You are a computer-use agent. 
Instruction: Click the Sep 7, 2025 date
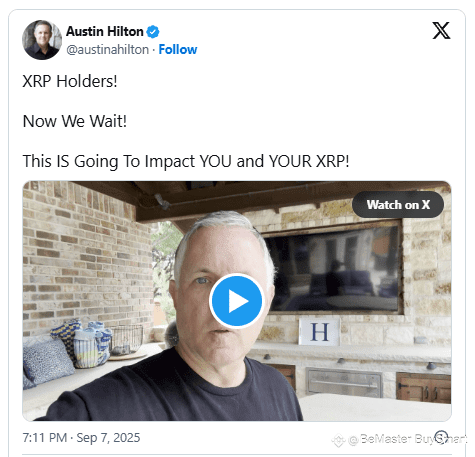pos(108,437)
